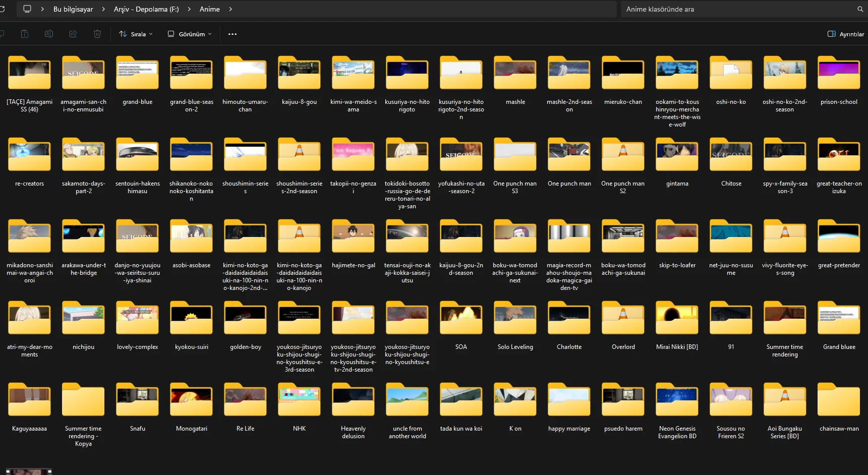
Task: Select the mieruko-chan folder
Action: (623, 81)
